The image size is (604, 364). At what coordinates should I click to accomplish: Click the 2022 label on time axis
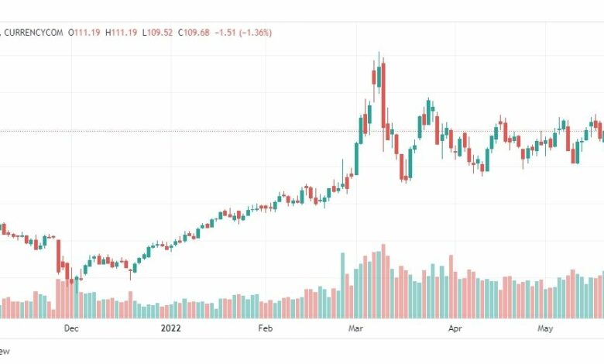click(170, 328)
